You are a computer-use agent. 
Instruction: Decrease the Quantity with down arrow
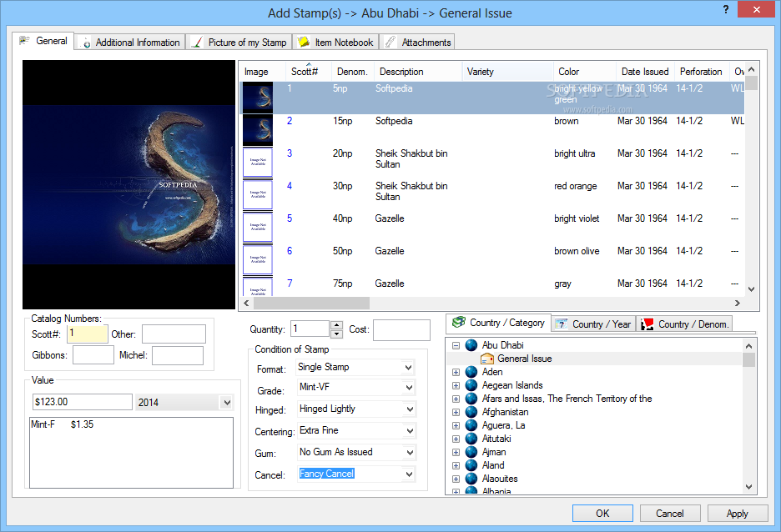[x=337, y=334]
